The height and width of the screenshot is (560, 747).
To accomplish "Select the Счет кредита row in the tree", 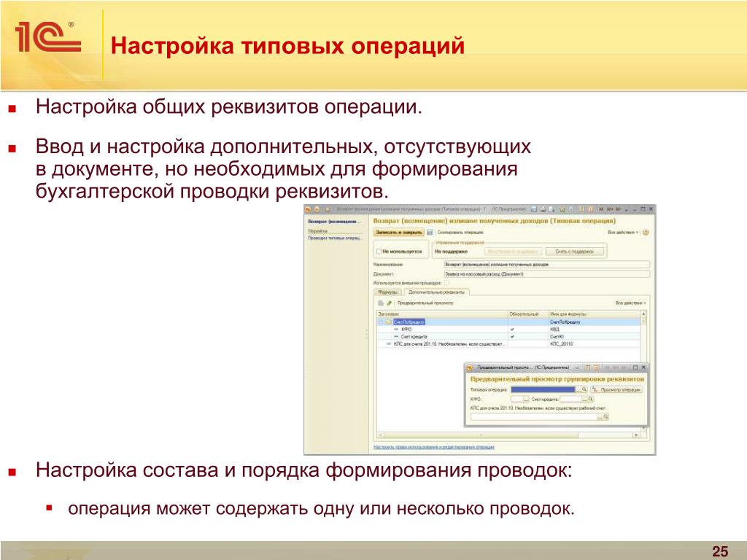I will 508,337.
